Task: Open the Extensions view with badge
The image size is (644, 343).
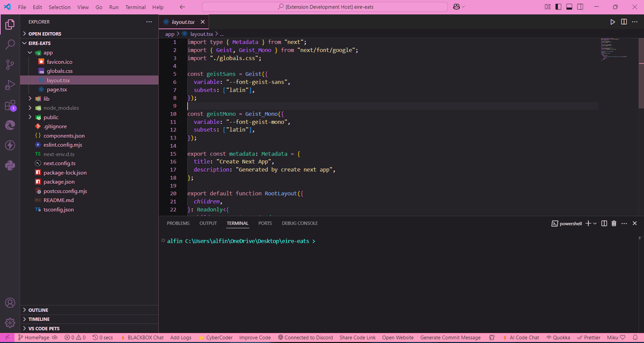Action: coord(10,105)
